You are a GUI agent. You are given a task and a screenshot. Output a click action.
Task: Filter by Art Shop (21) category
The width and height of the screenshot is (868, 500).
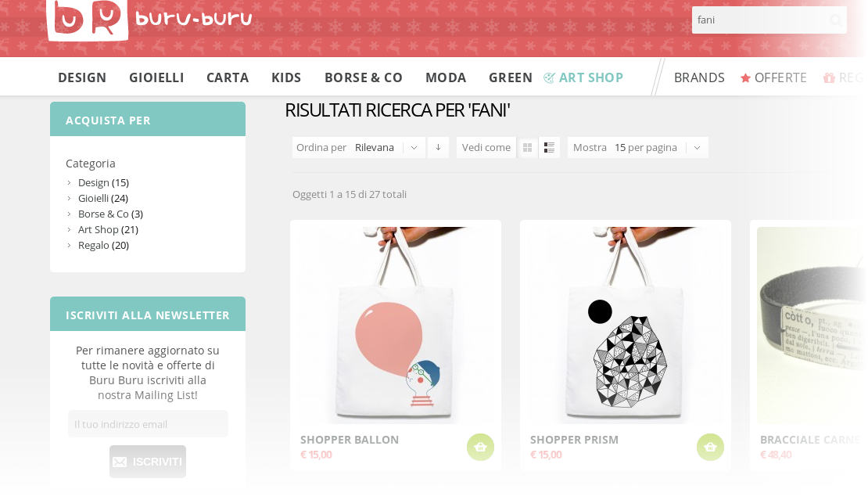[x=108, y=229]
